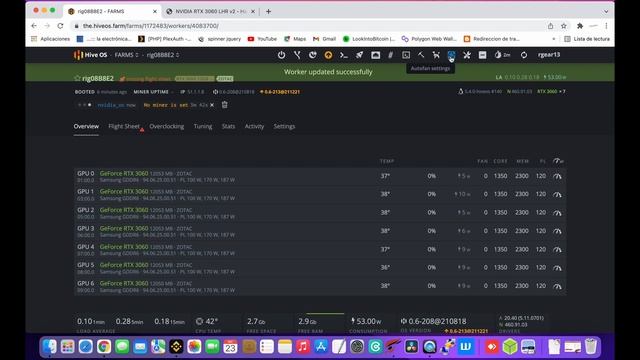This screenshot has height=360, width=640.
Task: Expand the bookmarks overflow chevron
Action: pyautogui.click(x=554, y=39)
